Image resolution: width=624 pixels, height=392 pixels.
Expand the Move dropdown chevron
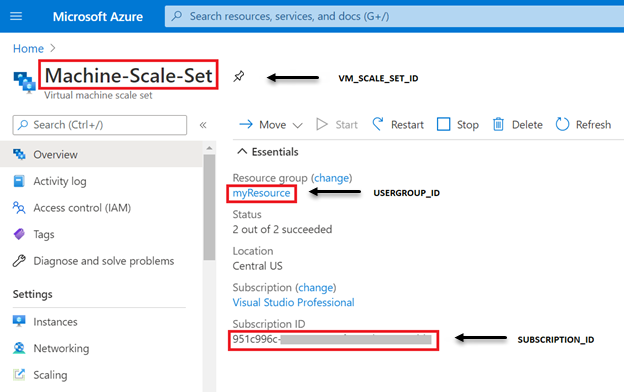pos(297,125)
